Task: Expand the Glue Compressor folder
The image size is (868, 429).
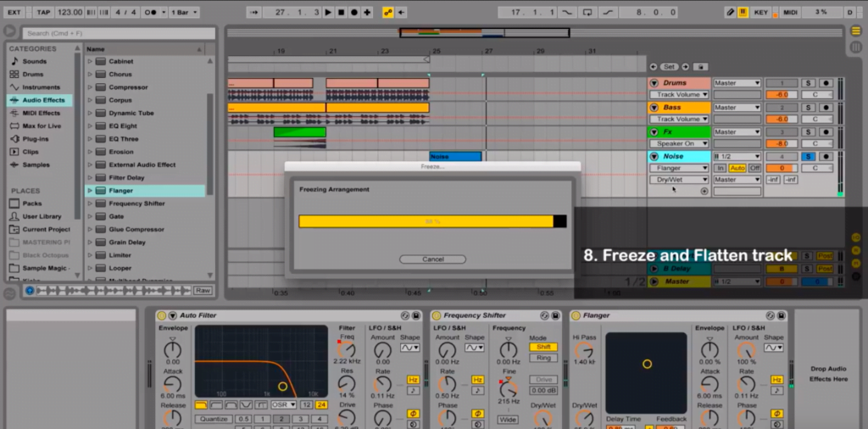Action: coord(90,229)
